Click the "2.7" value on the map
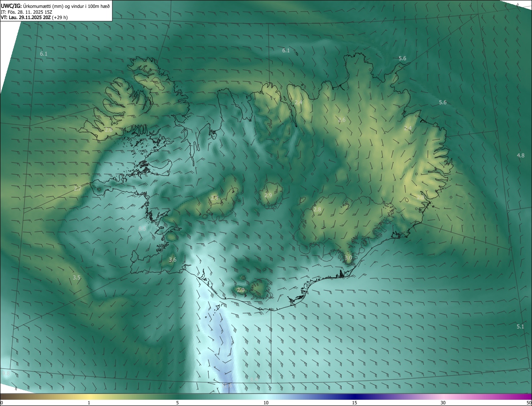Image resolution: width=532 pixels, height=406 pixels. (78, 189)
